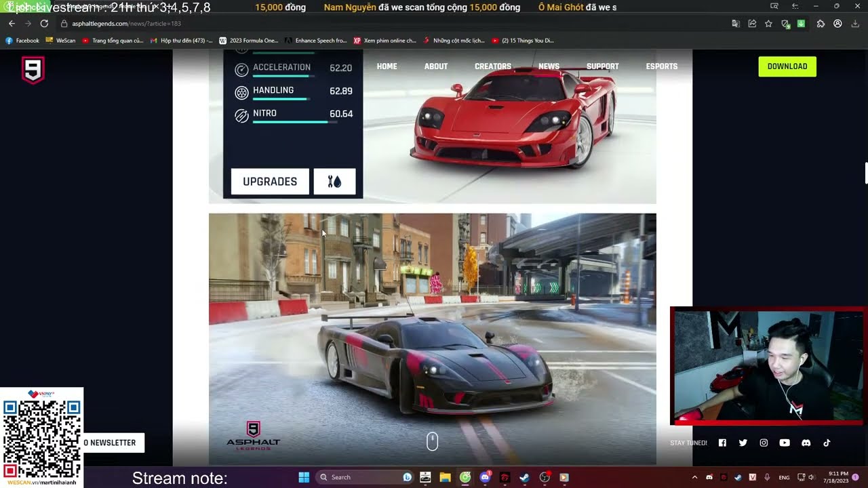Open OBS Studio from the taskbar

tap(545, 477)
